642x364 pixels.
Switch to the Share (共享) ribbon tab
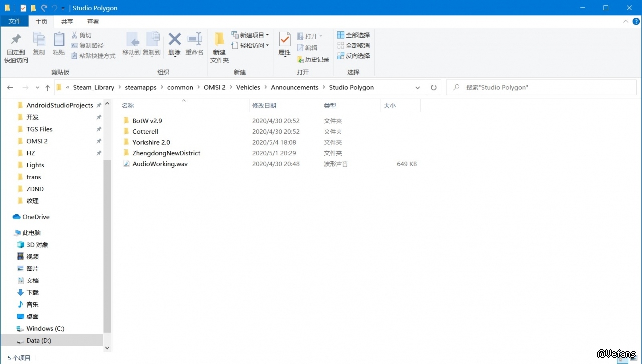[x=67, y=22]
